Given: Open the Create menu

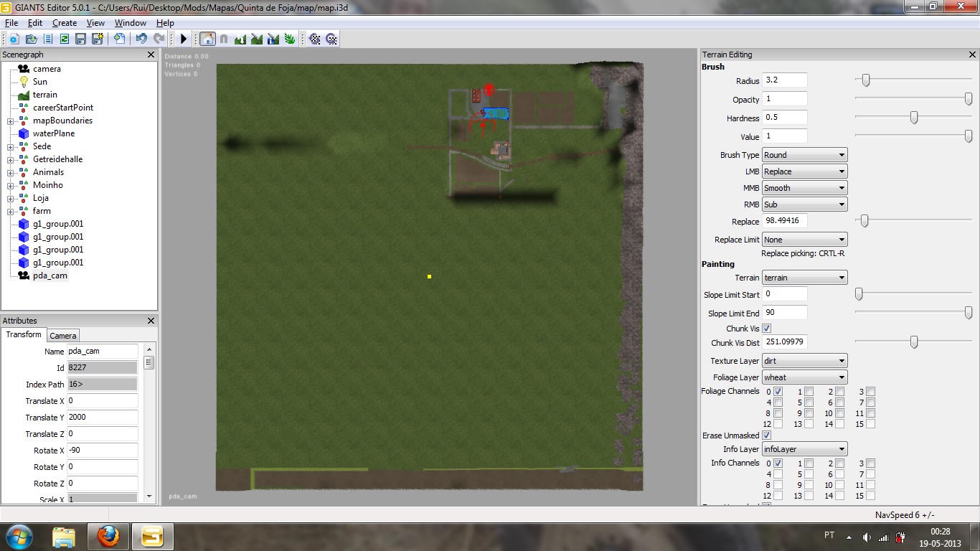Looking at the screenshot, I should [65, 23].
